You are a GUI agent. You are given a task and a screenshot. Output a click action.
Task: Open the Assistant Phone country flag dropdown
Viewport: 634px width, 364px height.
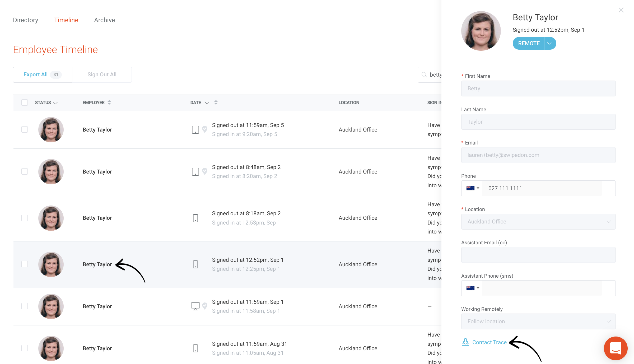(x=473, y=288)
